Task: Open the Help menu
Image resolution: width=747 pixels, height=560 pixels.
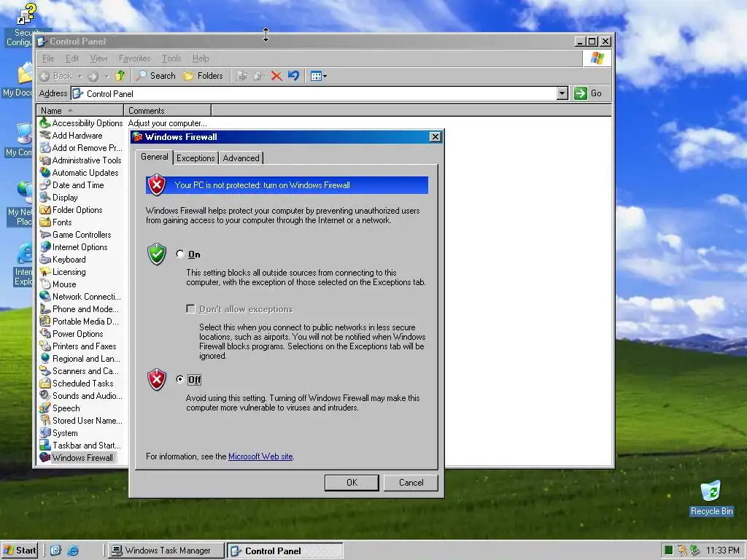Action: (x=201, y=58)
